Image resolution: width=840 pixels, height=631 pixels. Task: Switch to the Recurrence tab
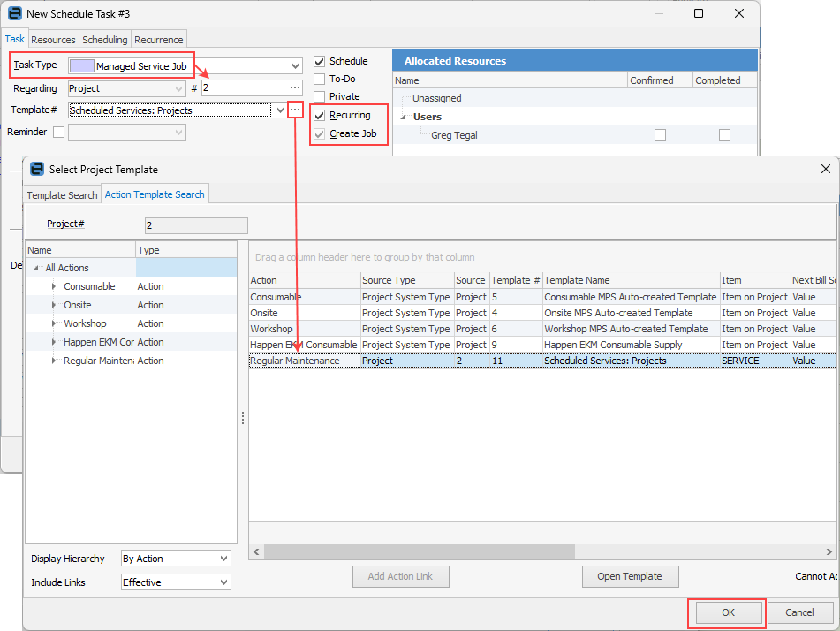(x=159, y=39)
